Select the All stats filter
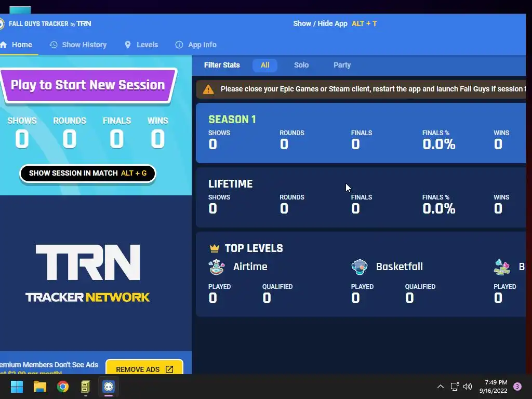 (265, 65)
